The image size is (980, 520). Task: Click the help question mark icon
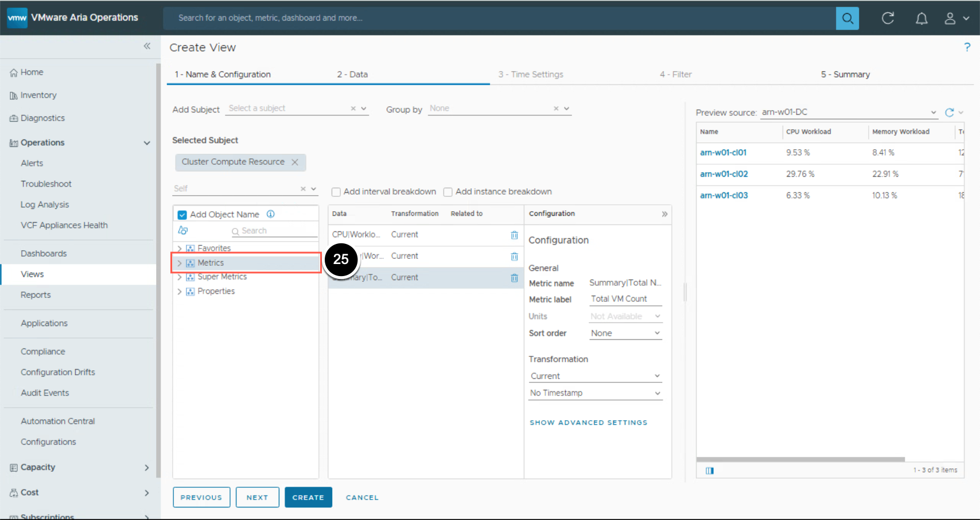click(x=967, y=47)
